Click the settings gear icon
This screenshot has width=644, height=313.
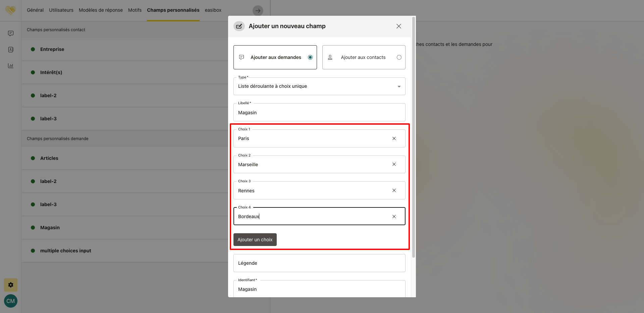click(11, 285)
